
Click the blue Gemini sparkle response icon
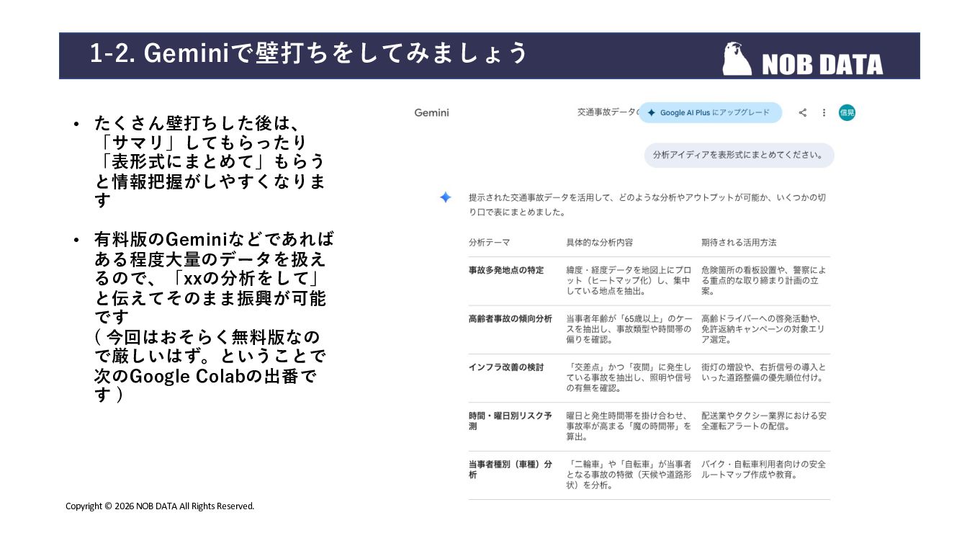tap(446, 197)
